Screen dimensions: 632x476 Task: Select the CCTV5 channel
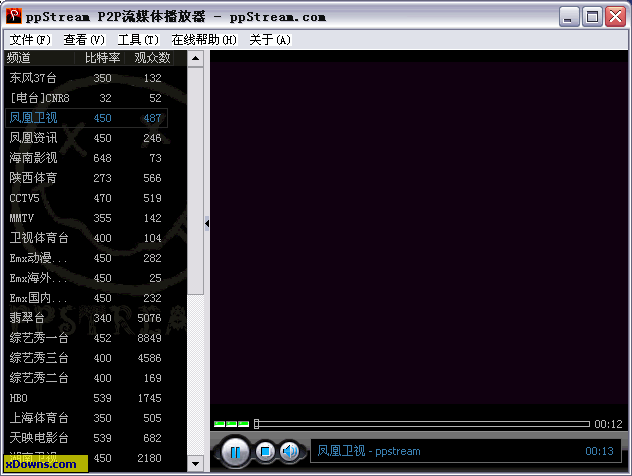(86, 198)
